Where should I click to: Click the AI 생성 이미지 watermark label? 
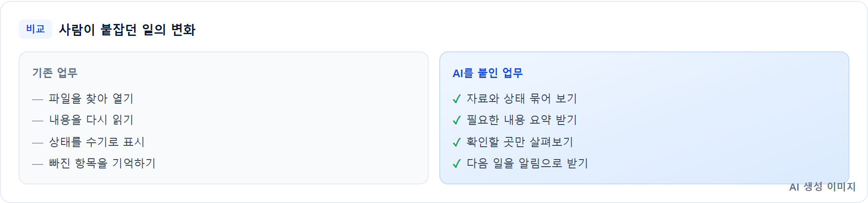[822, 187]
